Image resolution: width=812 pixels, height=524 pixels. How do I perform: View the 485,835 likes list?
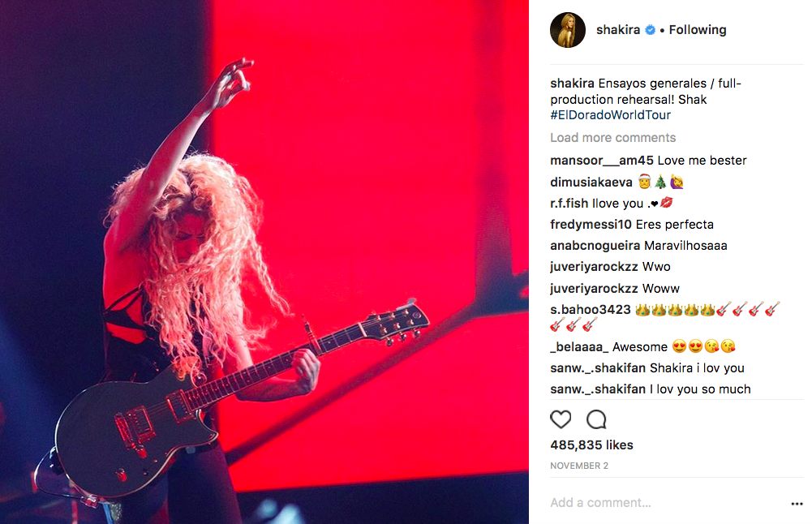pos(591,445)
